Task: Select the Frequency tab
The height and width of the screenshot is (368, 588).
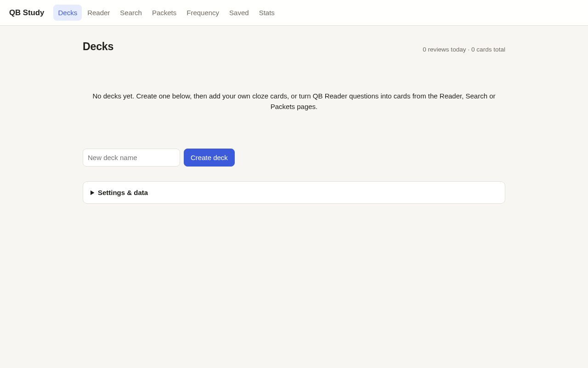Action: 203,13
